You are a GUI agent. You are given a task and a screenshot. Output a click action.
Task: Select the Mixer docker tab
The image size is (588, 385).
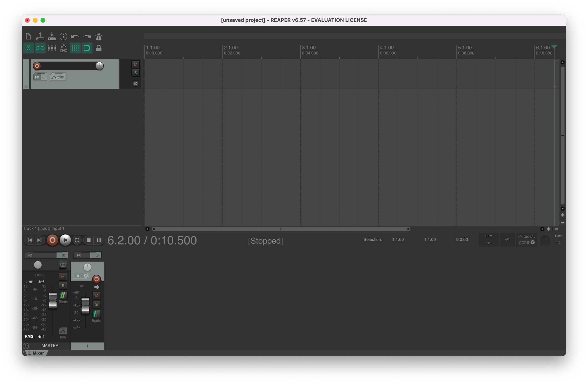click(x=38, y=353)
